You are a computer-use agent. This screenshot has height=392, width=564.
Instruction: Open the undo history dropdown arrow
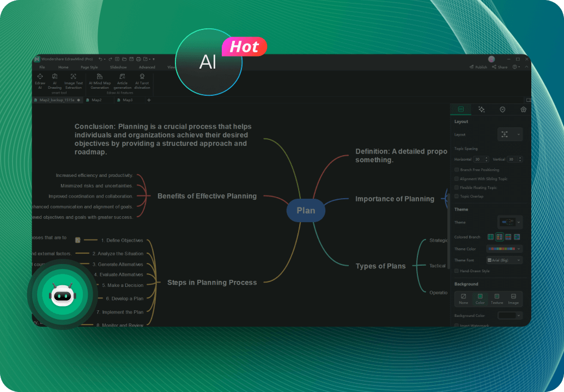(105, 59)
